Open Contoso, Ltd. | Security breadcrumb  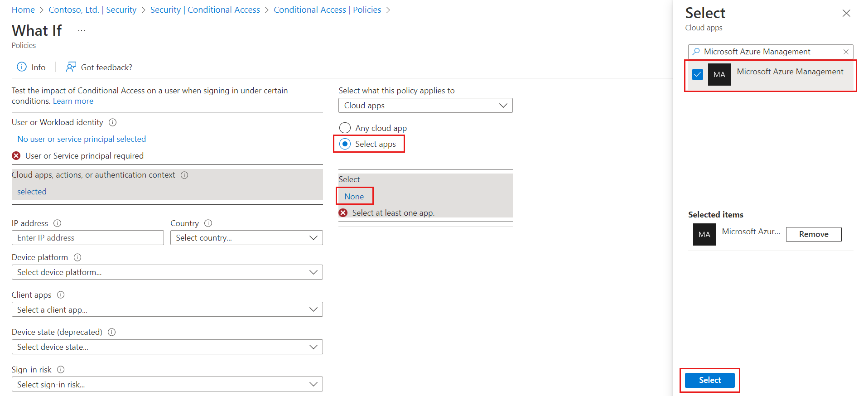pos(92,10)
